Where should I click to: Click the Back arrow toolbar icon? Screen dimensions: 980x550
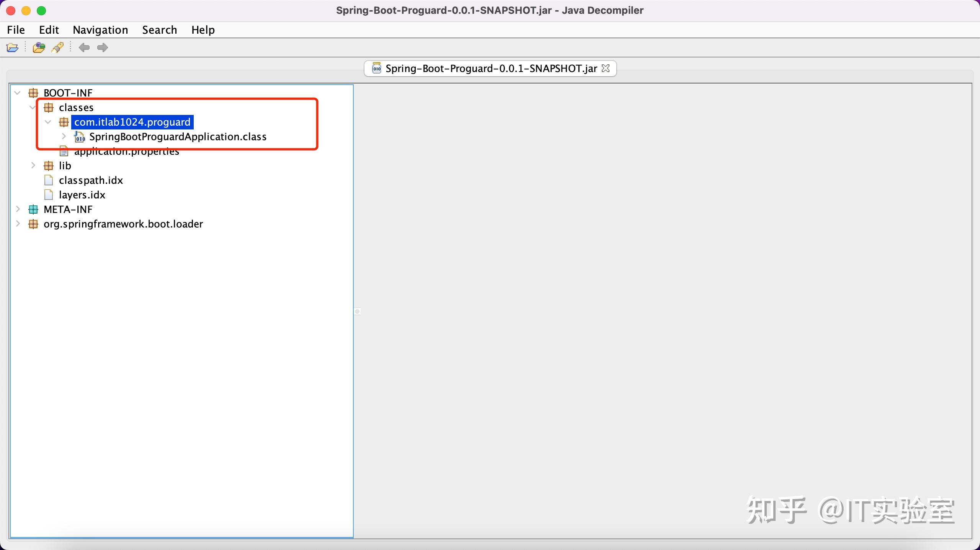click(x=84, y=47)
